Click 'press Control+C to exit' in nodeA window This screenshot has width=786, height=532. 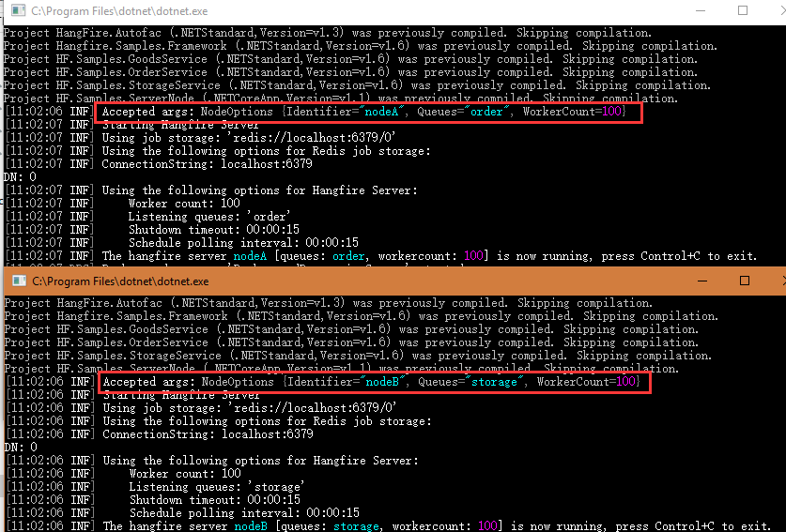pyautogui.click(x=679, y=255)
